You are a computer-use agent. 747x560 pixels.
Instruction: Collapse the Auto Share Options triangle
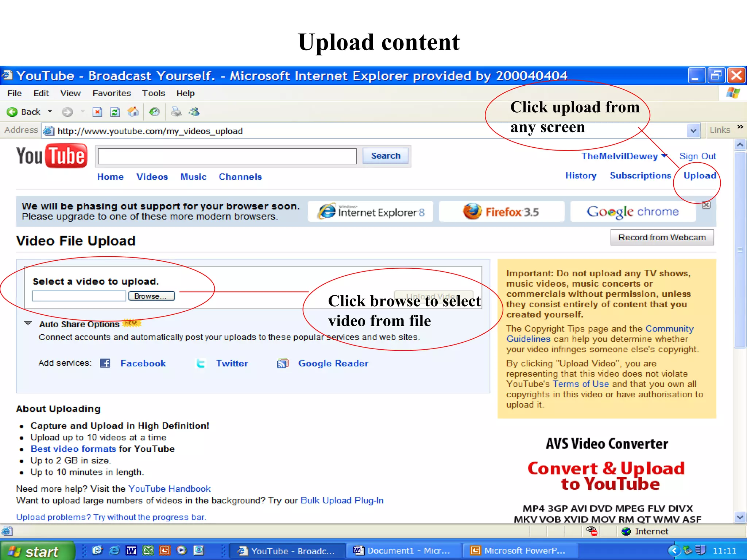tap(28, 323)
